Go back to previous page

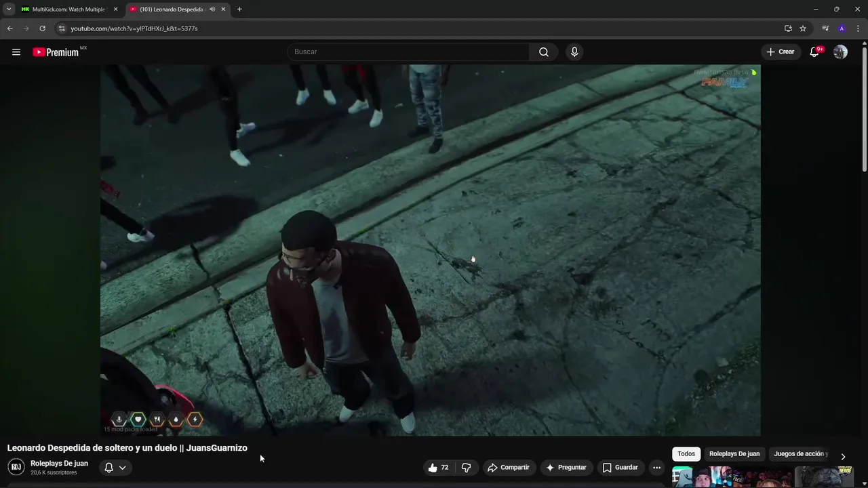click(9, 28)
